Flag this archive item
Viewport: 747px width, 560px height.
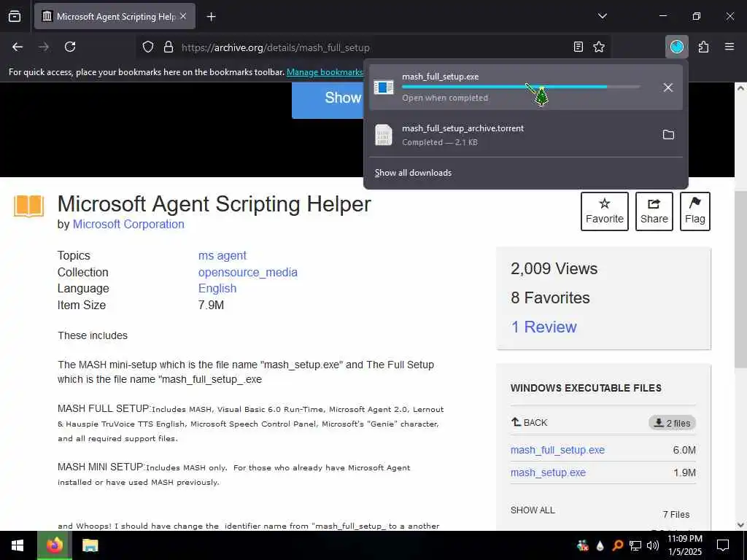[695, 211]
